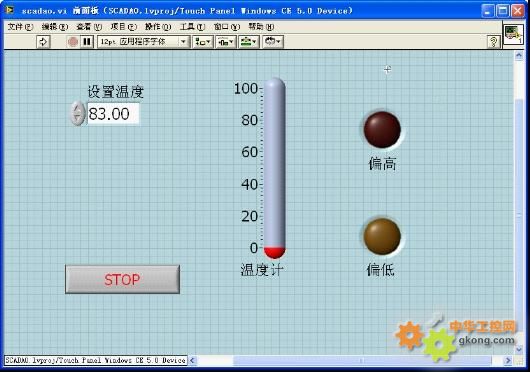The image size is (530, 372).
Task: Click the Run arrow toolbar icon
Action: tap(43, 42)
